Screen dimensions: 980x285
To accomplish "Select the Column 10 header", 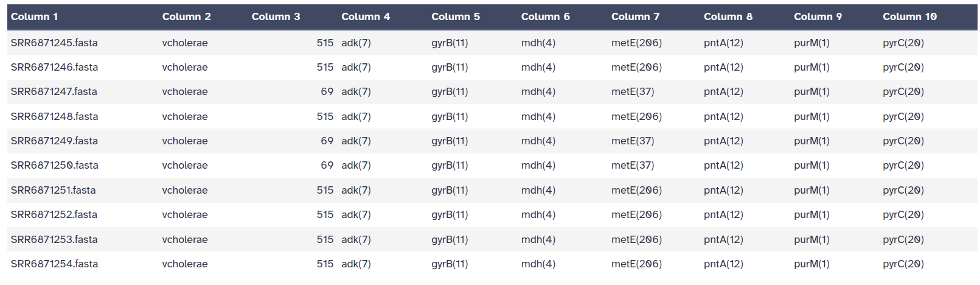I will 909,16.
